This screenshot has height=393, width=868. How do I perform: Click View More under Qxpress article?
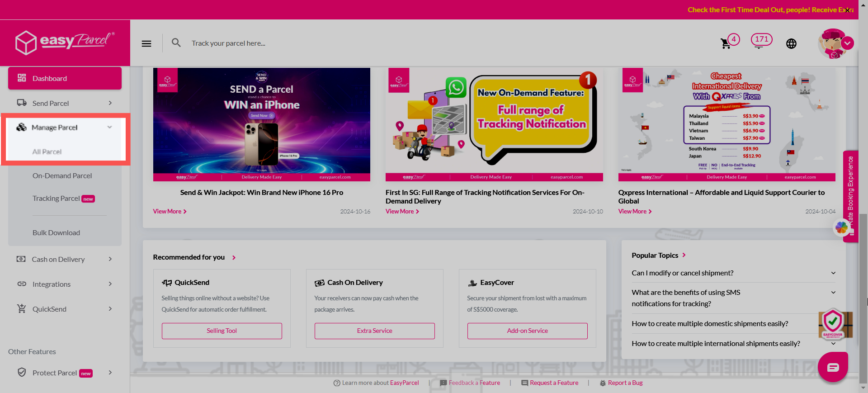[635, 211]
